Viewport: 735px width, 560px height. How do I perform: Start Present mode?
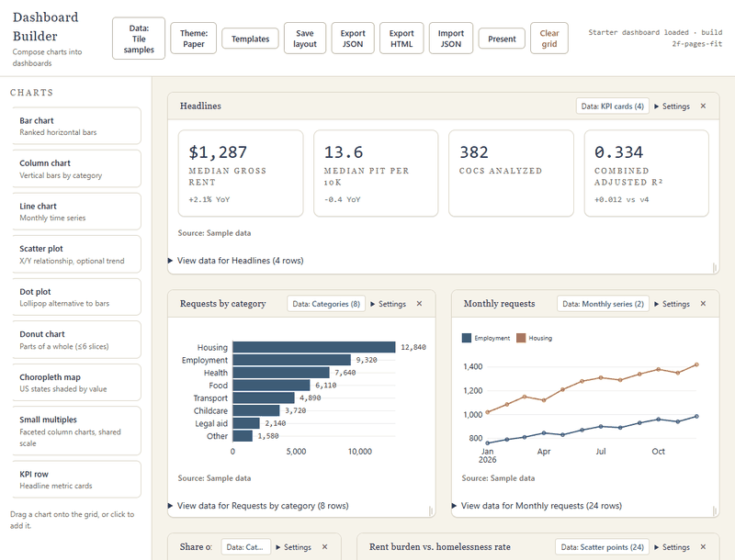(x=502, y=39)
